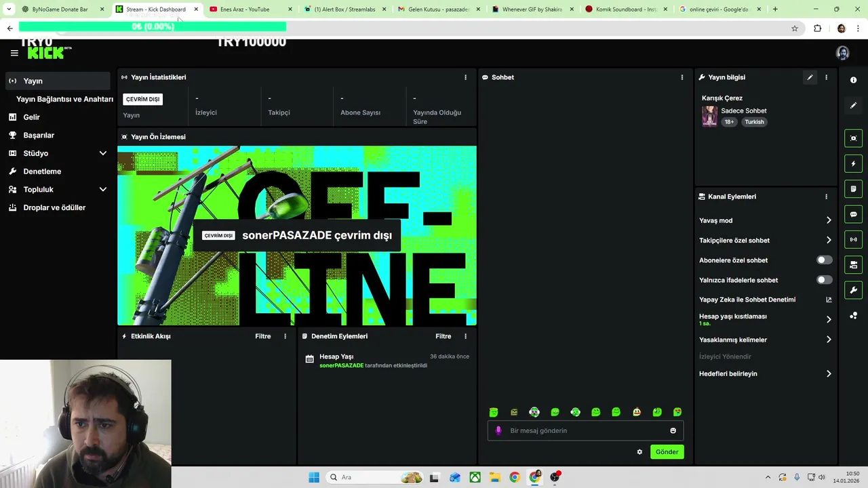
Task: Click the Gönder send button
Action: coord(667,452)
